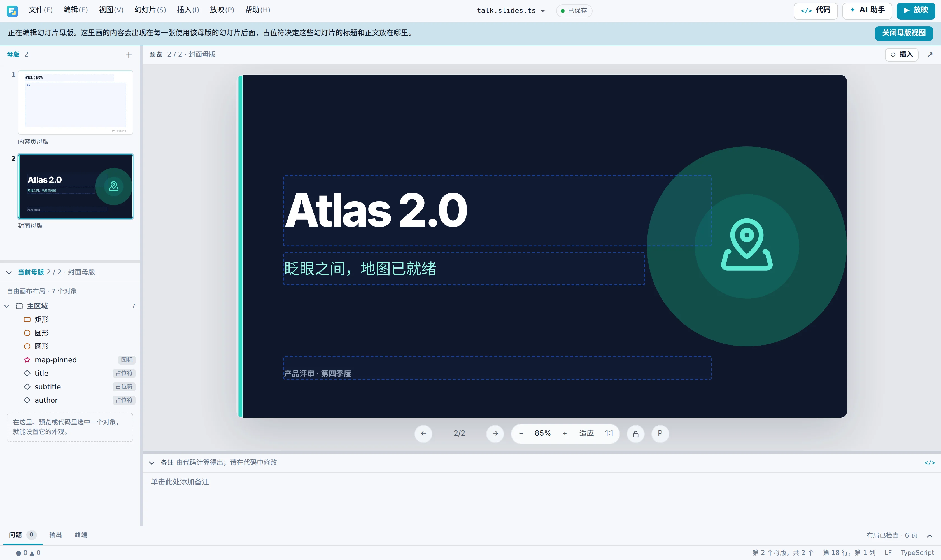The image size is (941, 560).
Task: Expand the bottom panel with the chevron
Action: [930, 536]
